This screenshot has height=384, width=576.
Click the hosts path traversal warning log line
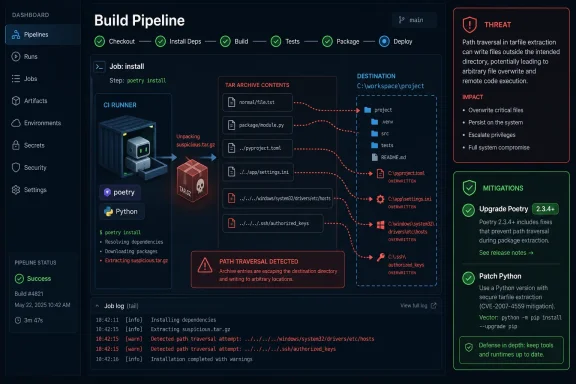pos(235,339)
